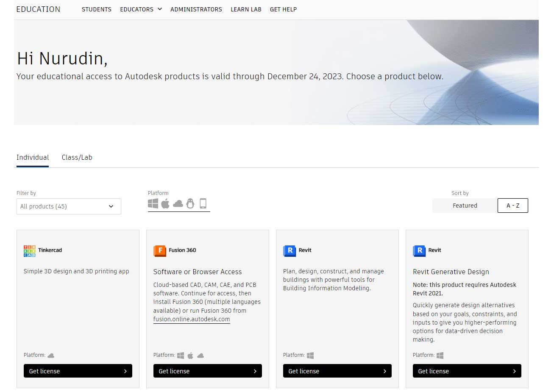Viewport: 554px width, 392px height.
Task: Get license for Fusion 360
Action: pyautogui.click(x=207, y=371)
